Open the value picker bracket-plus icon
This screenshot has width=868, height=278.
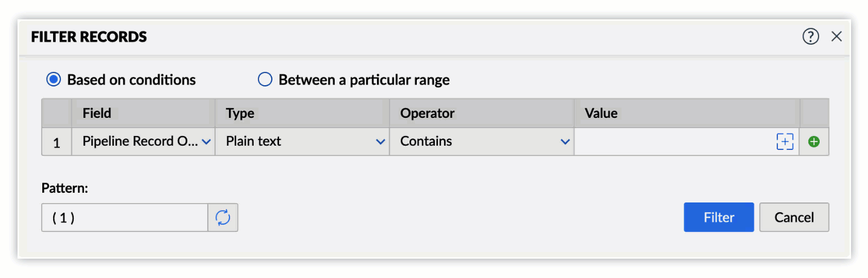[x=785, y=142]
